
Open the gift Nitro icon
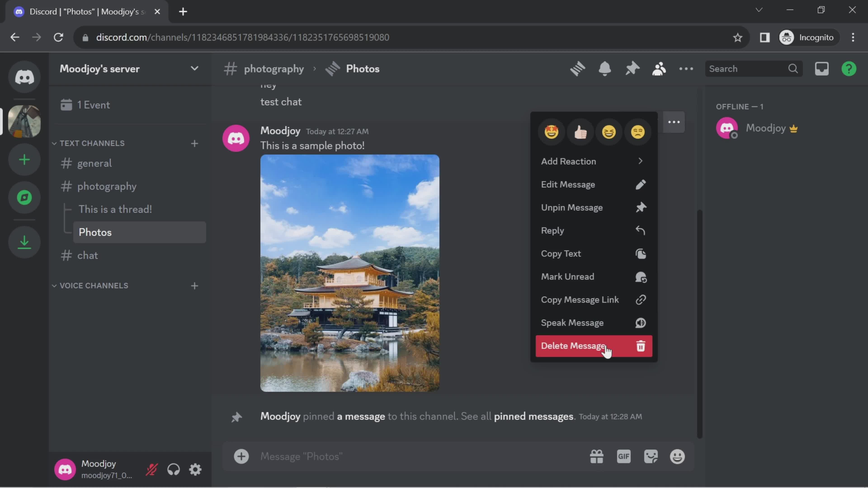pos(597,457)
